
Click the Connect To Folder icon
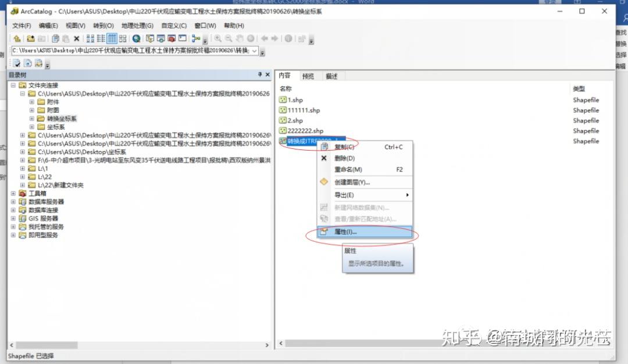30,38
